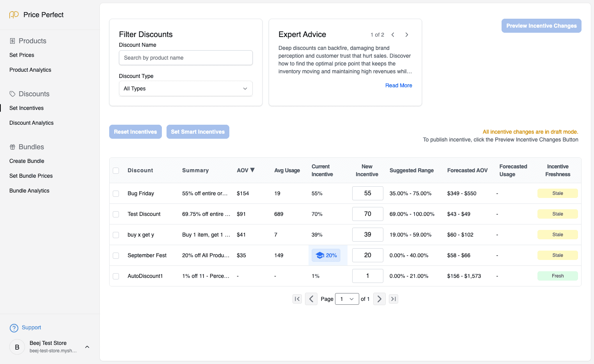Click the Products section icon
This screenshot has height=364, width=594.
(x=12, y=41)
